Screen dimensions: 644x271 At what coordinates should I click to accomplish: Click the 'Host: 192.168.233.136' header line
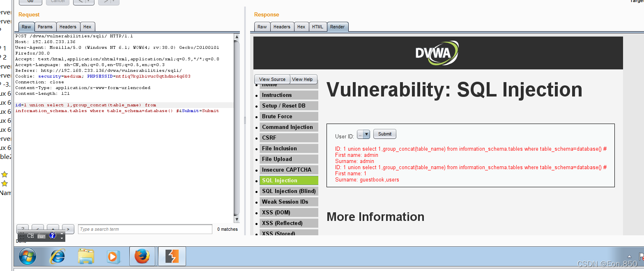tap(45, 42)
